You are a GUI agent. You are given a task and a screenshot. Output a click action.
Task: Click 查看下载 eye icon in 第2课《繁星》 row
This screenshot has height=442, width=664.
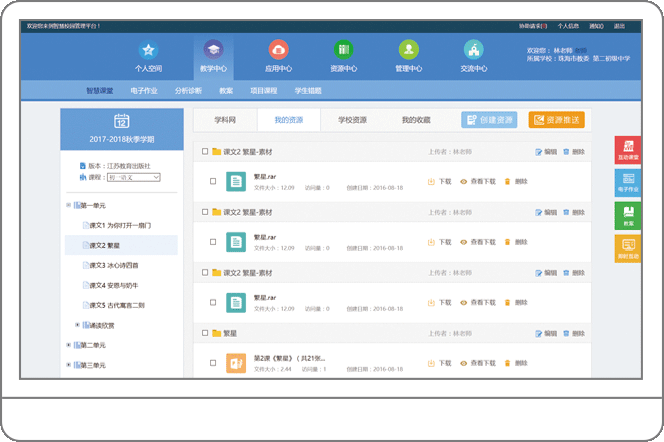tap(463, 363)
